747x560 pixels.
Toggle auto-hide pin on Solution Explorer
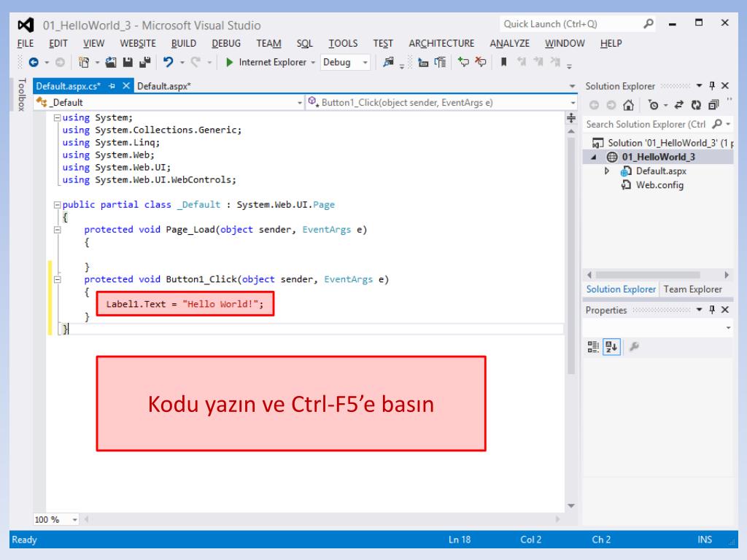(712, 86)
